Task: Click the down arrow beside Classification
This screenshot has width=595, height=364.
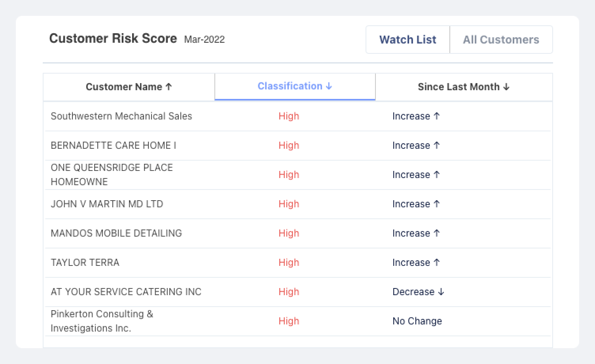Action: 329,86
